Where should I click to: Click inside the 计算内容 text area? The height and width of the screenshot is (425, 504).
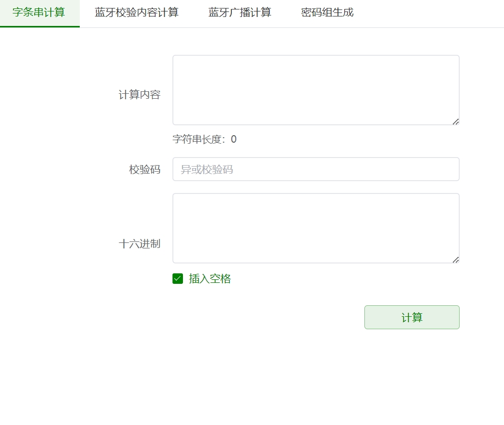316,90
